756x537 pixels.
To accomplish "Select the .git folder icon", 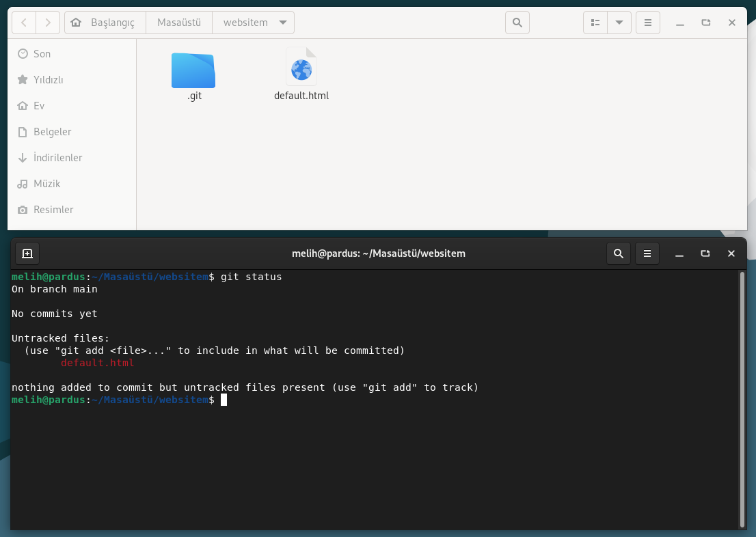I will tap(193, 70).
